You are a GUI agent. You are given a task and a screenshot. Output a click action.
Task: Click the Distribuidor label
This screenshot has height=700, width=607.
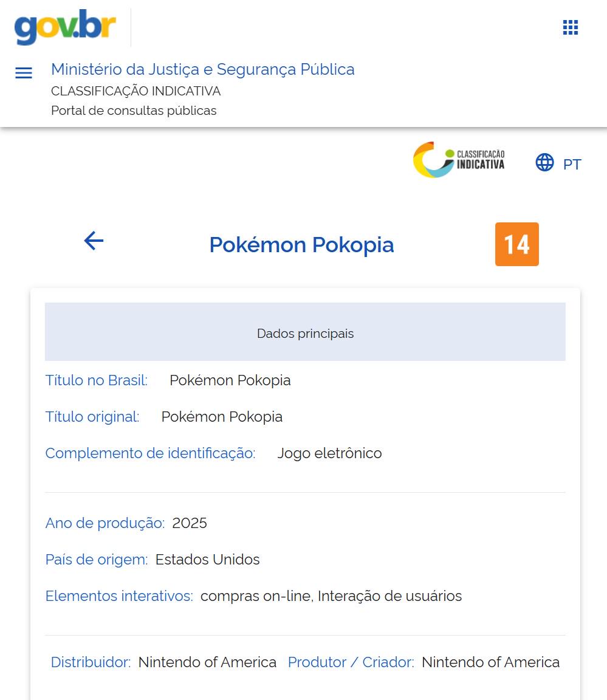click(91, 662)
